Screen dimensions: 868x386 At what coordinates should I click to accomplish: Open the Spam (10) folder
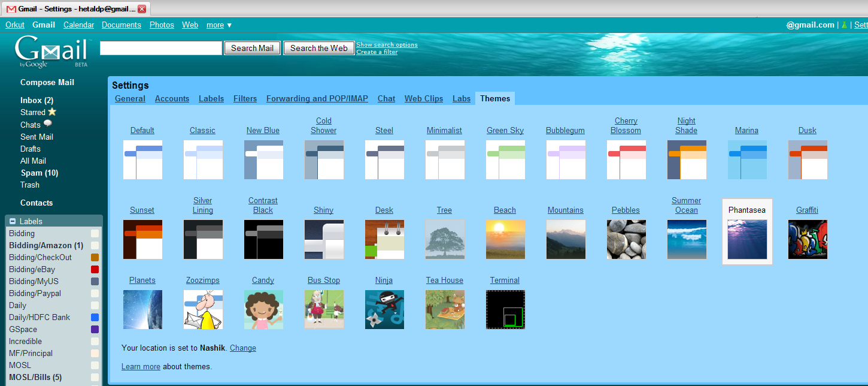click(40, 173)
